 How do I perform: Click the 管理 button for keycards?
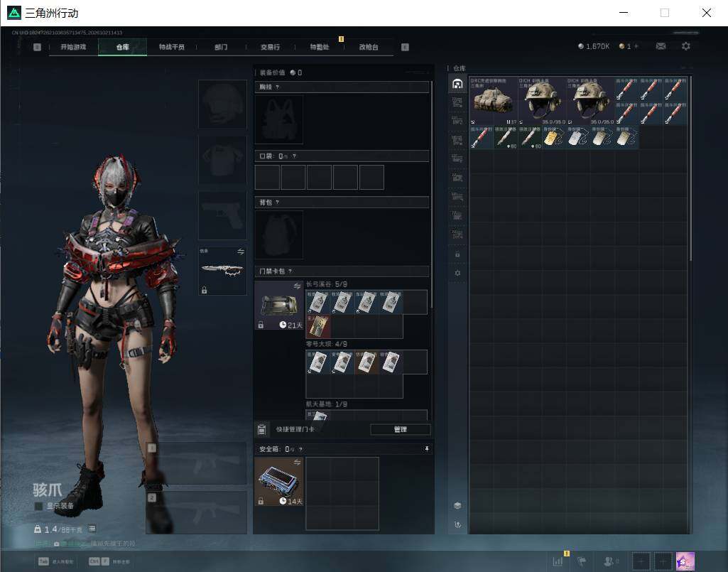[400, 429]
